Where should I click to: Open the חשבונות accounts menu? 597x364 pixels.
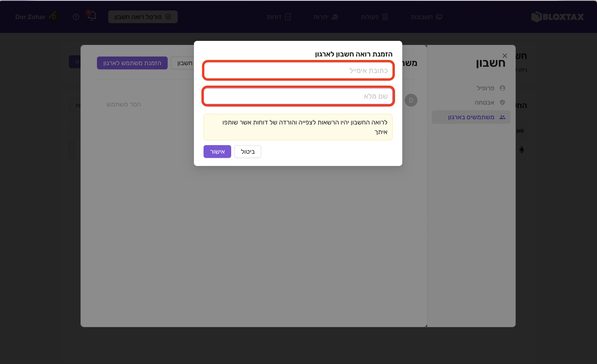(426, 17)
